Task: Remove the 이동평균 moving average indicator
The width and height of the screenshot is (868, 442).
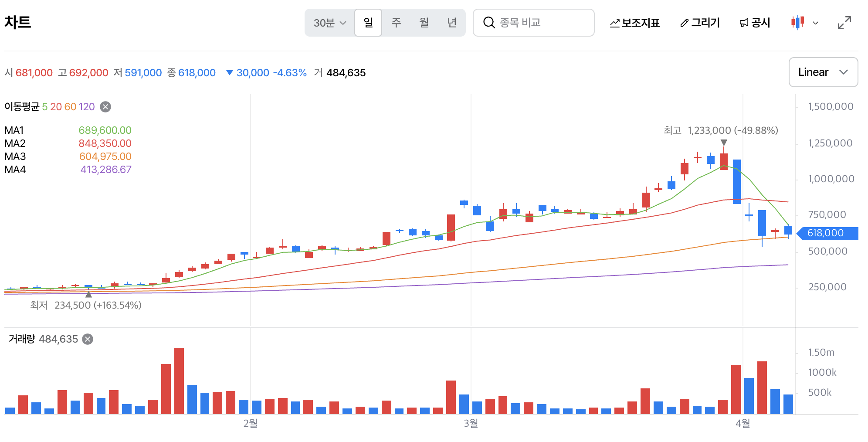Action: [x=105, y=107]
